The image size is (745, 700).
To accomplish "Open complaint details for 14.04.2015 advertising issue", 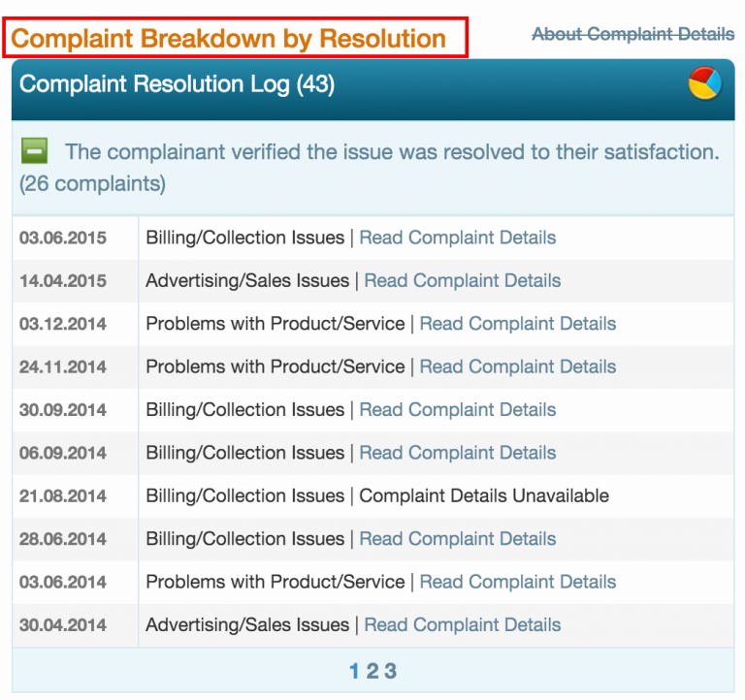I will coord(462,280).
